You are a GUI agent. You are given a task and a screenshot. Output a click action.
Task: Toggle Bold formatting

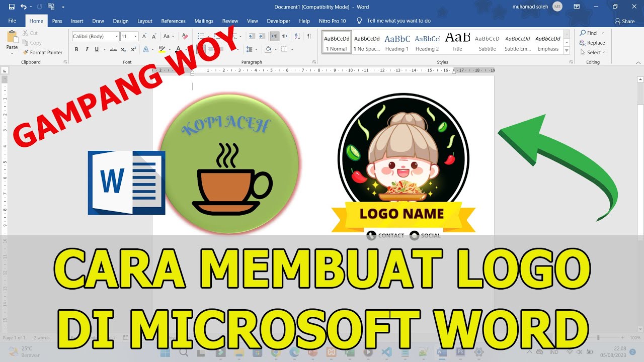tap(76, 49)
